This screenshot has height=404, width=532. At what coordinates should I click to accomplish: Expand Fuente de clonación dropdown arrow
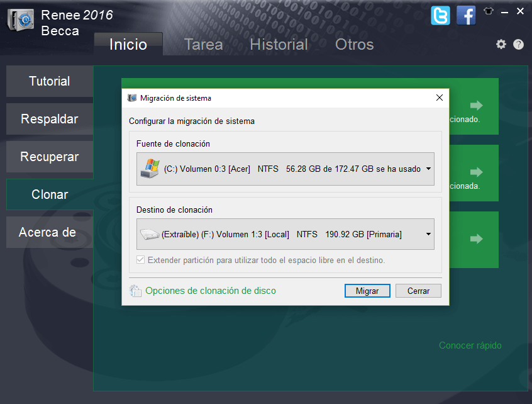[428, 169]
